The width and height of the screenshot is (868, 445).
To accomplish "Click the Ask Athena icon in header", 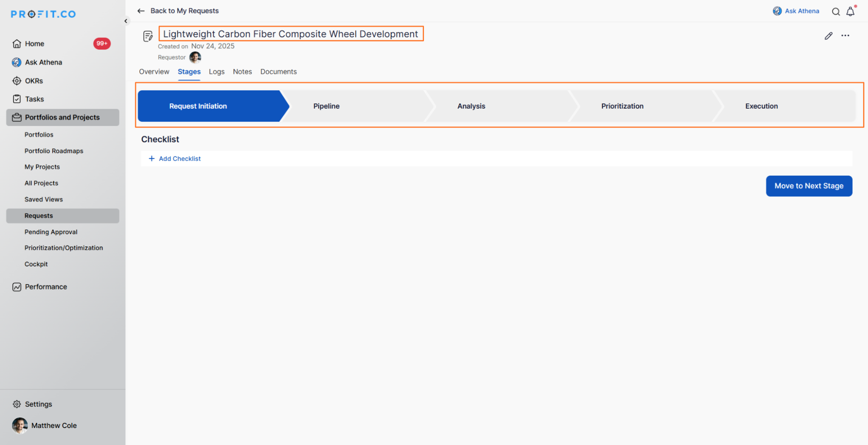I will [777, 11].
